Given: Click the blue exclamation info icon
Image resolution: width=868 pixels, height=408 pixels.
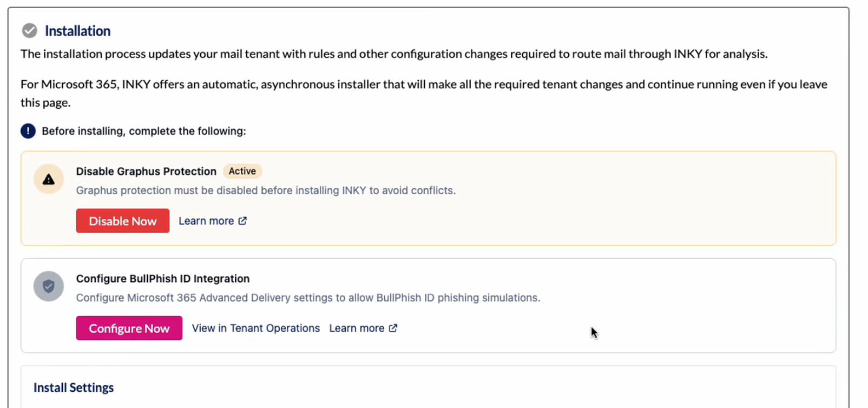Looking at the screenshot, I should (x=28, y=131).
